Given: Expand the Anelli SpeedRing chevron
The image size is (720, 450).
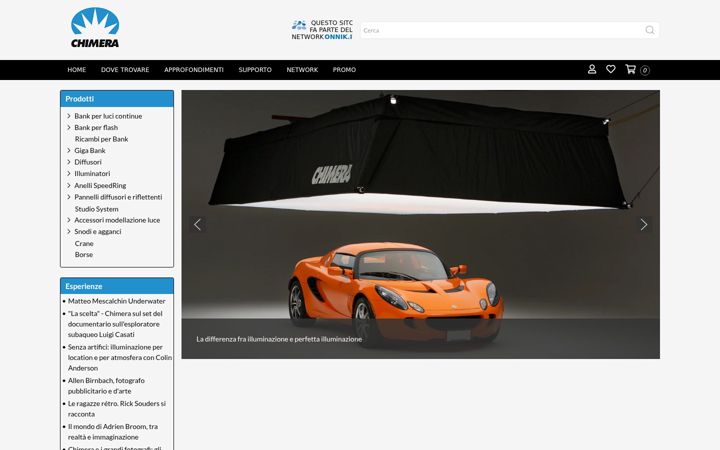Looking at the screenshot, I should 69,186.
